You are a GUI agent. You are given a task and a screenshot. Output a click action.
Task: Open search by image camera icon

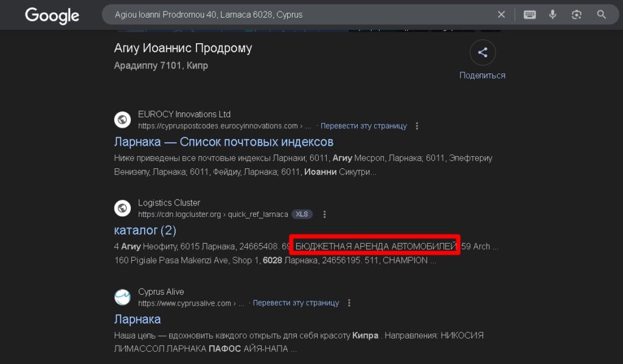(577, 15)
